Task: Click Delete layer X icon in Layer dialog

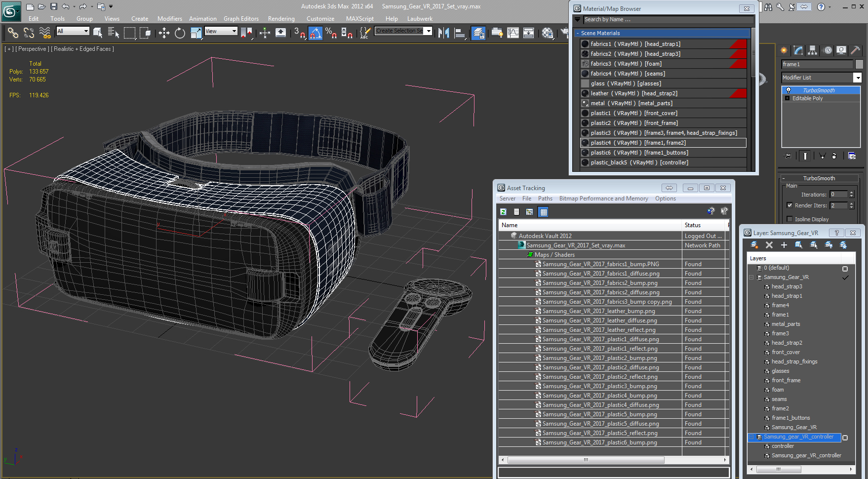Action: [x=769, y=245]
